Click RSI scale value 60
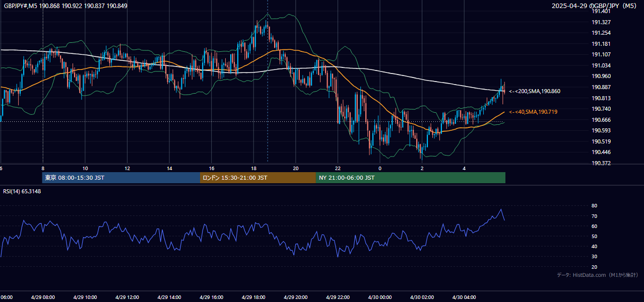 point(595,226)
